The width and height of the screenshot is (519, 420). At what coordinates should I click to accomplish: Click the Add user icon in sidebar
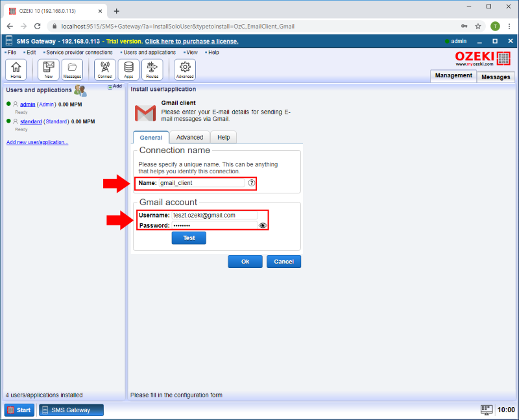(115, 86)
